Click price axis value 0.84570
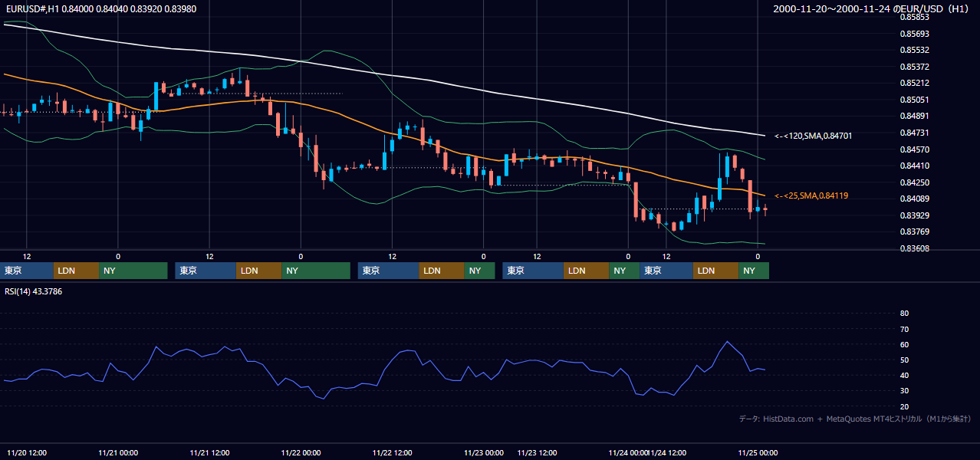This screenshot has height=460, width=980. pyautogui.click(x=914, y=149)
